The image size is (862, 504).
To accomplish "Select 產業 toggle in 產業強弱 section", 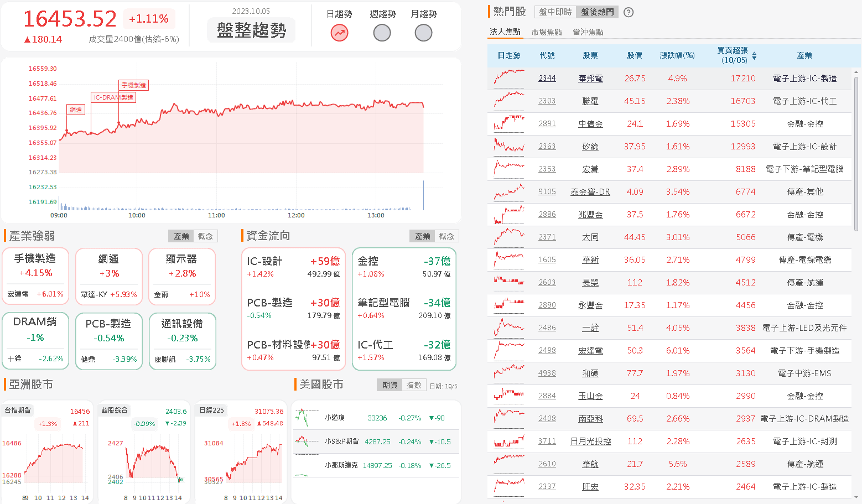I will tap(181, 236).
